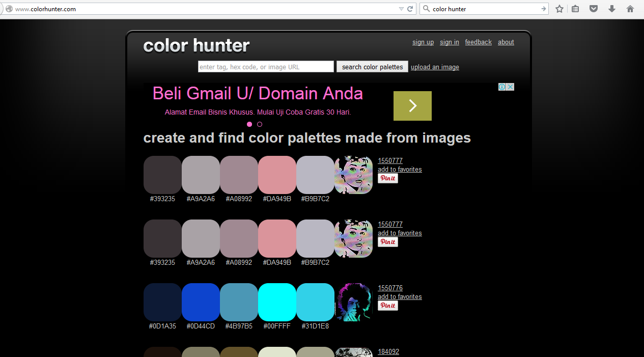Pick the steel blue #4B97B5 swatch

coord(239,302)
